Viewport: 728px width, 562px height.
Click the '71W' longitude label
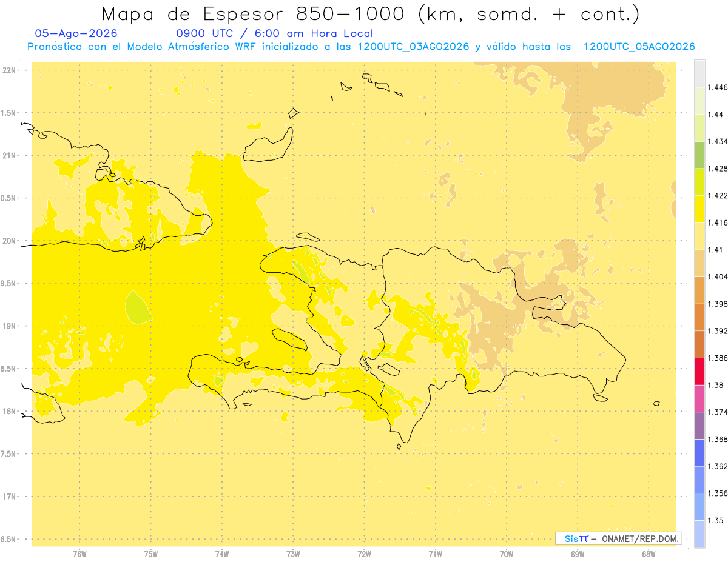pyautogui.click(x=435, y=554)
